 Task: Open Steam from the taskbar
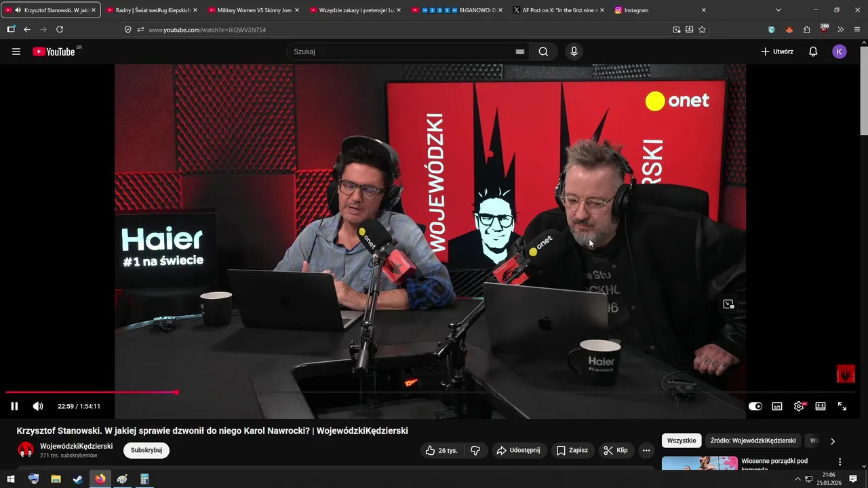(x=78, y=479)
